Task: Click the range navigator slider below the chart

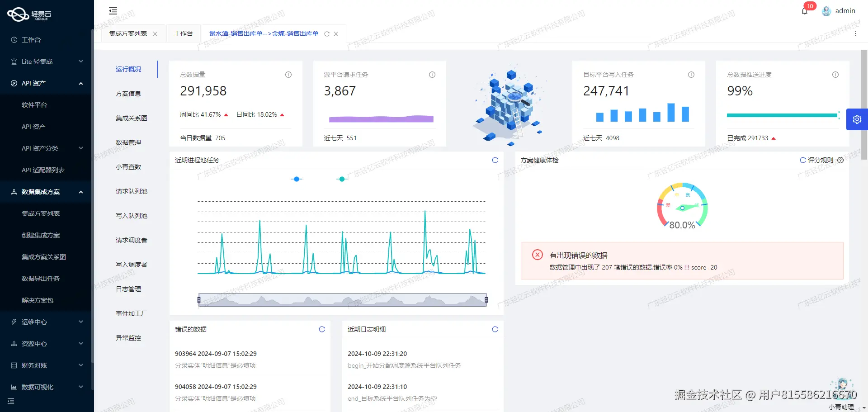Action: [342, 299]
